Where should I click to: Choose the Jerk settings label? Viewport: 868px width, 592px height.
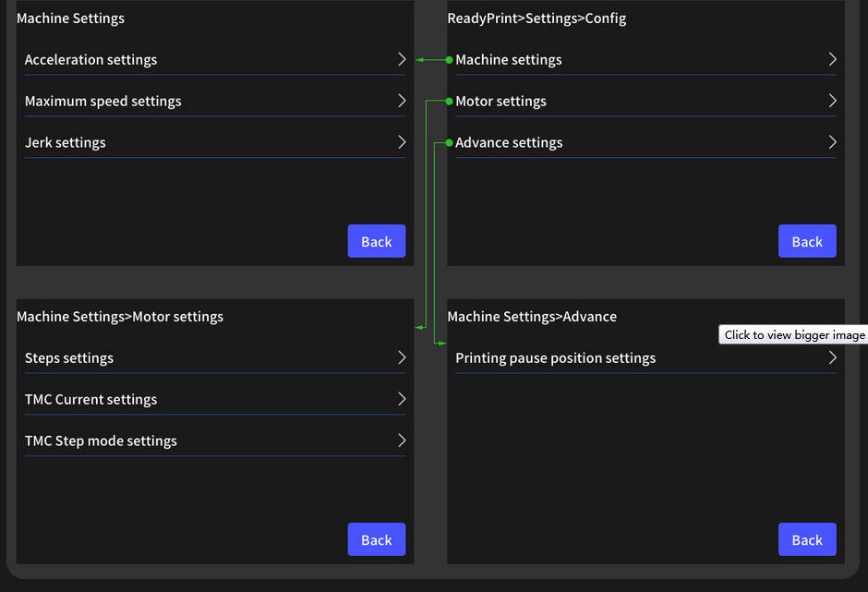click(x=65, y=143)
